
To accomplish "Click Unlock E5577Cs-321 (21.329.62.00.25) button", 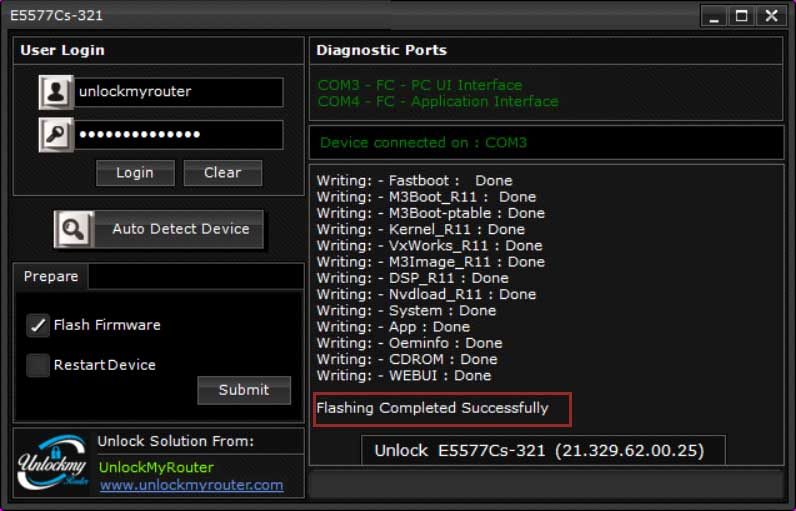I will click(x=543, y=450).
